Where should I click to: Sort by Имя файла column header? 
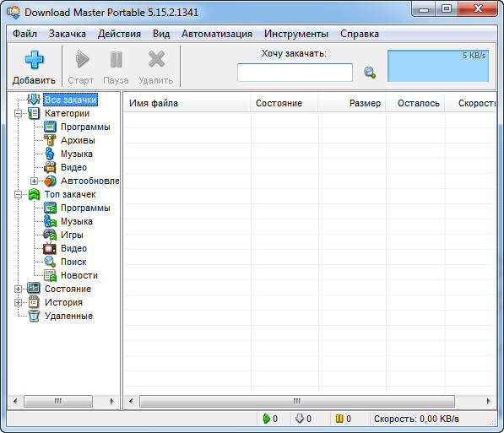click(x=187, y=103)
